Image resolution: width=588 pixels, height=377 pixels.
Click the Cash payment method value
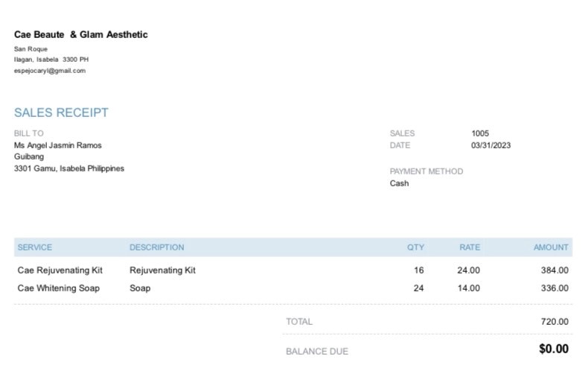coord(399,183)
